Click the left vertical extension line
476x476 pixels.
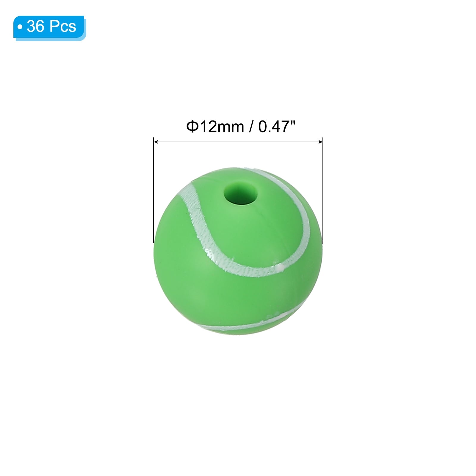click(x=154, y=190)
